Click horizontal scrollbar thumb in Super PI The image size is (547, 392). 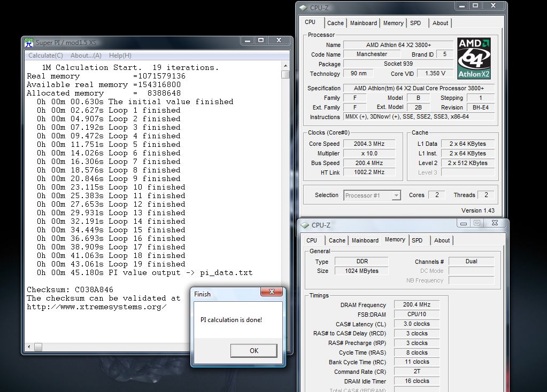pos(38,347)
